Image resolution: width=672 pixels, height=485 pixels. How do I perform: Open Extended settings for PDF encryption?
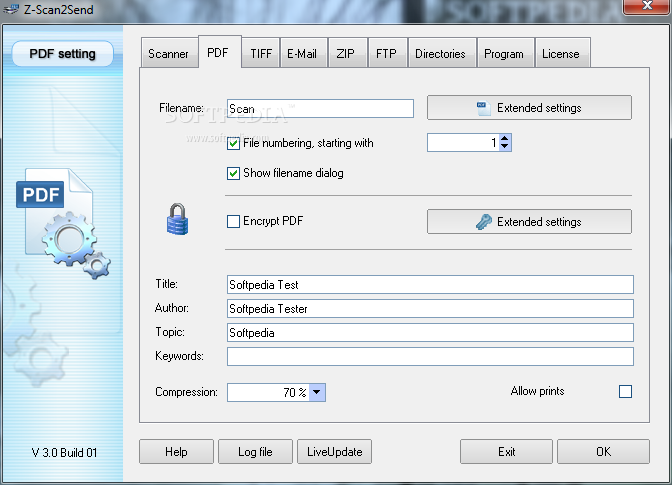[529, 222]
